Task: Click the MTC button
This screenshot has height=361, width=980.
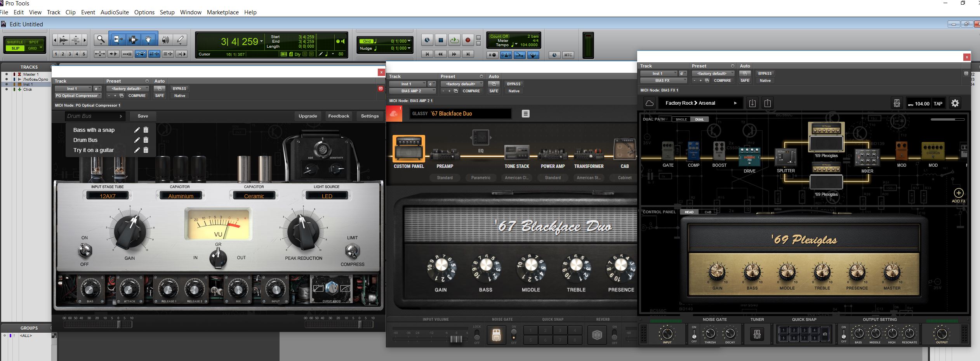Action: [568, 55]
